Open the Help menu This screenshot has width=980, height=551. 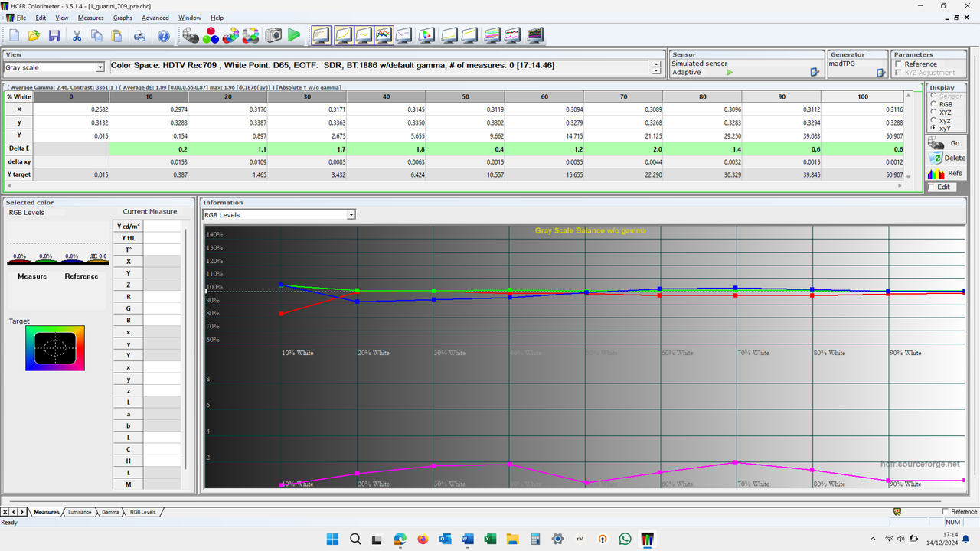coord(217,18)
